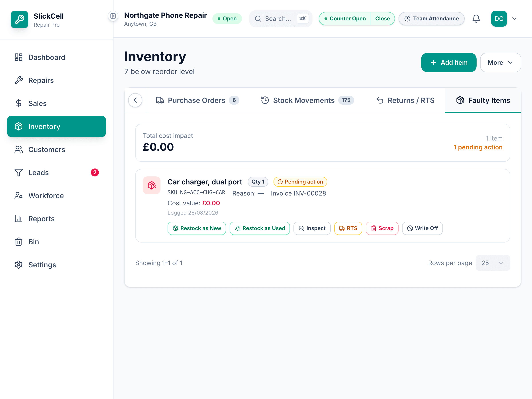Click the green Open store status pill

click(x=227, y=19)
